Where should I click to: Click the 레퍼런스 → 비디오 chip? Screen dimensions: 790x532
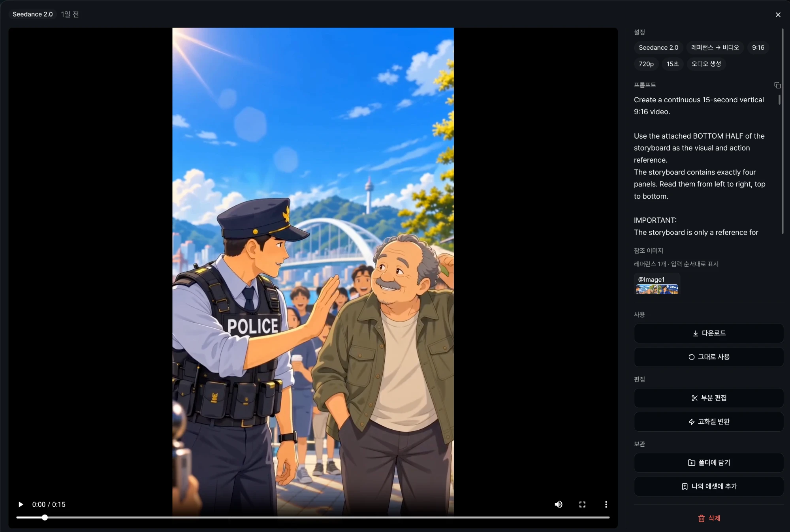tap(715, 47)
